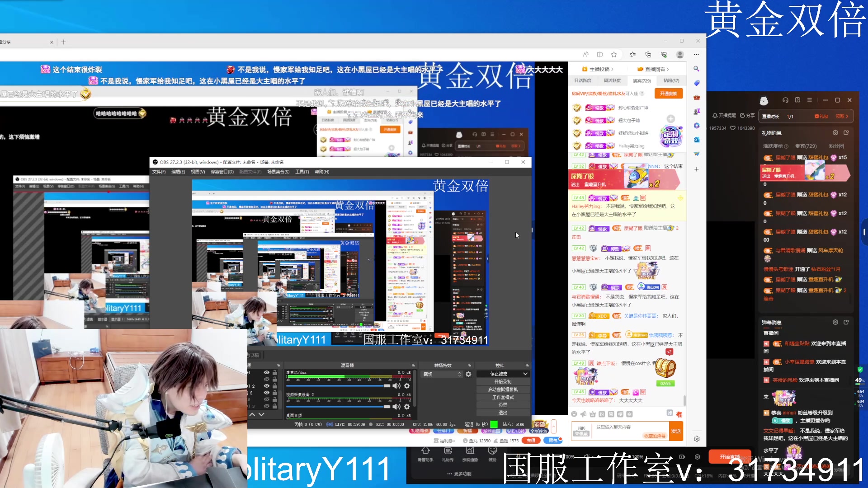Click 开始录制 button in OBS controls
Screen dimensions: 868x488
point(503,382)
